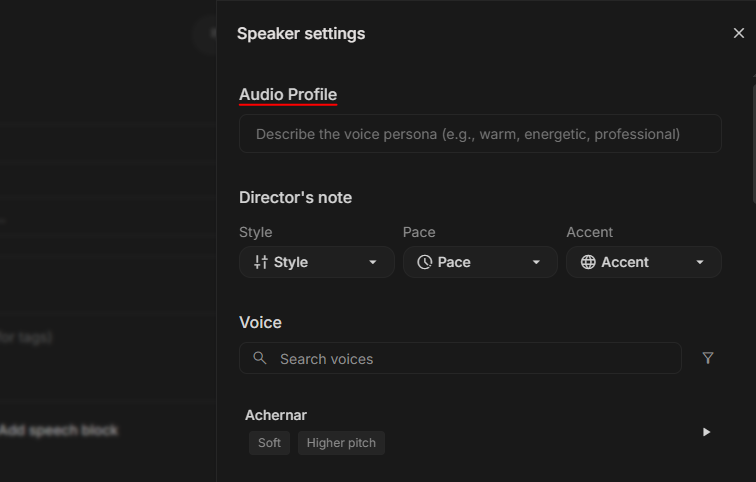Click the magnifier icon in voice search
756x482 pixels.
tap(260, 358)
